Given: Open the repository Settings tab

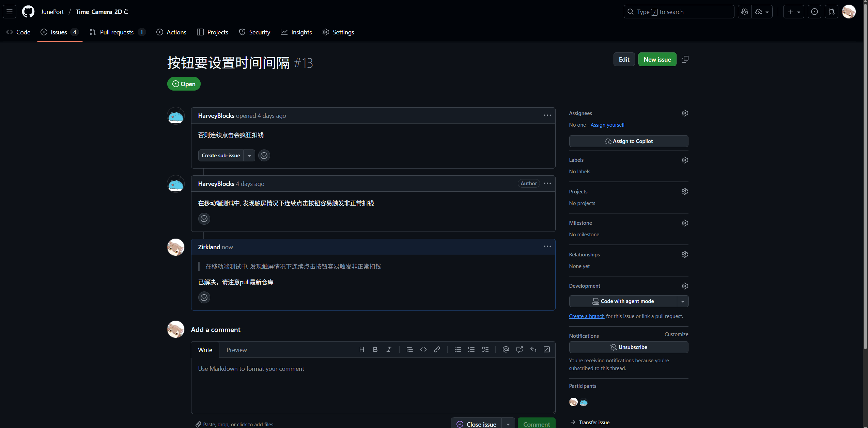Looking at the screenshot, I should click(x=338, y=32).
